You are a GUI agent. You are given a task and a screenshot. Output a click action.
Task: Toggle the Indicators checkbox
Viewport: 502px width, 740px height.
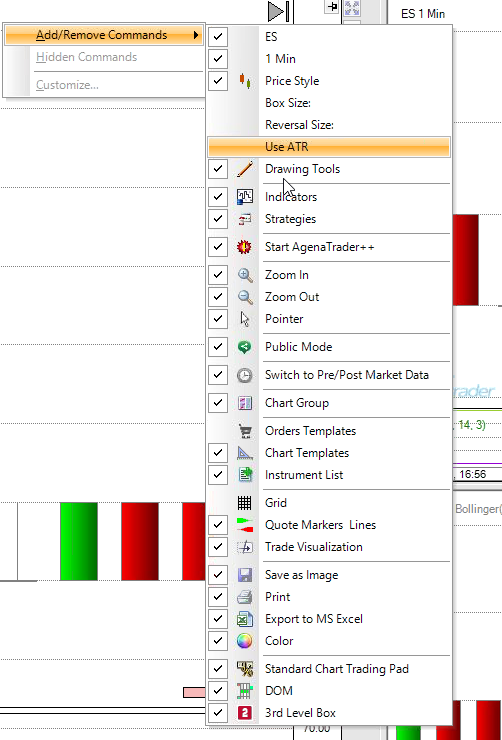[x=218, y=197]
